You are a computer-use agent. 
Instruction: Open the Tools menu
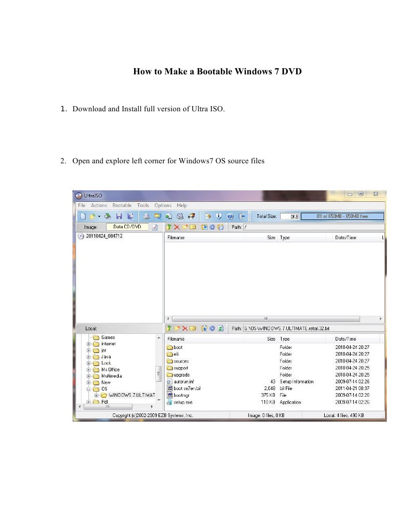(x=143, y=205)
